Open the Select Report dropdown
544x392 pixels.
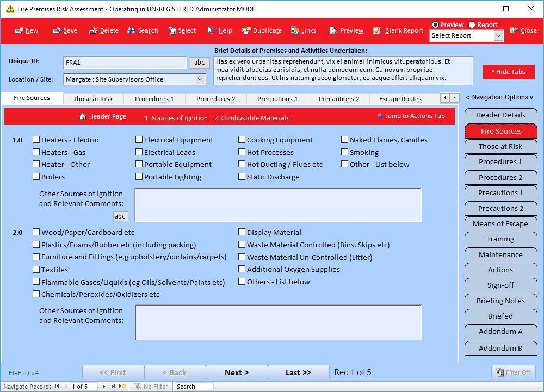[498, 36]
